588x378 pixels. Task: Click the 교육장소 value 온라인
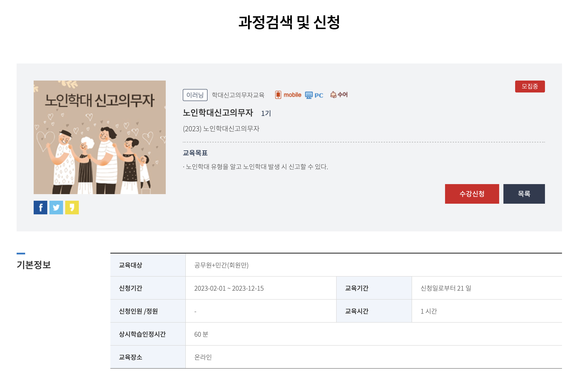tap(203, 357)
